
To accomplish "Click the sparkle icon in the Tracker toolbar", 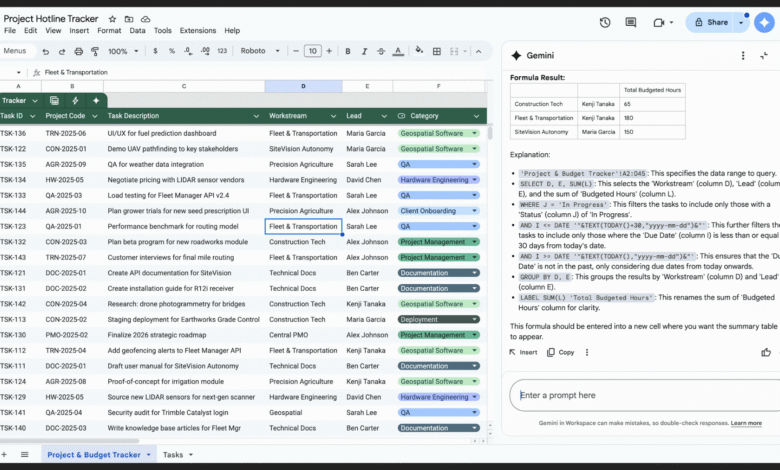I will 96,100.
